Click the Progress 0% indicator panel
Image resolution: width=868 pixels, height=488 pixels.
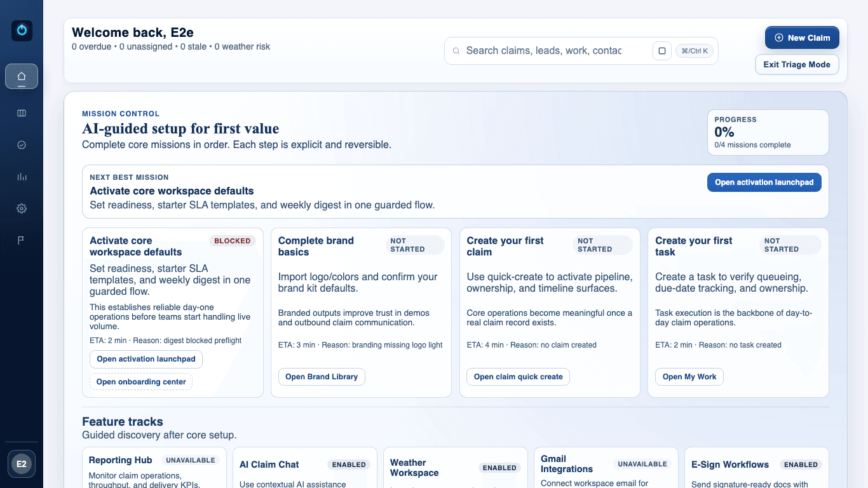click(768, 132)
